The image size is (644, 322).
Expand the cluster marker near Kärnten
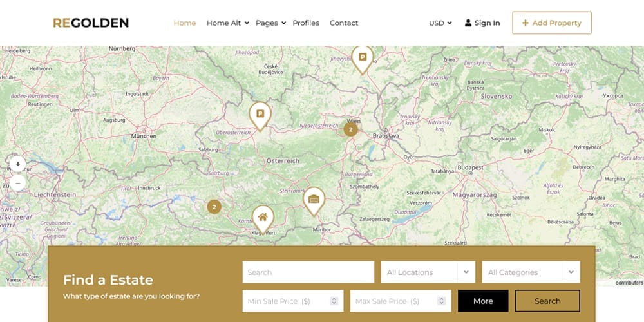pos(214,207)
